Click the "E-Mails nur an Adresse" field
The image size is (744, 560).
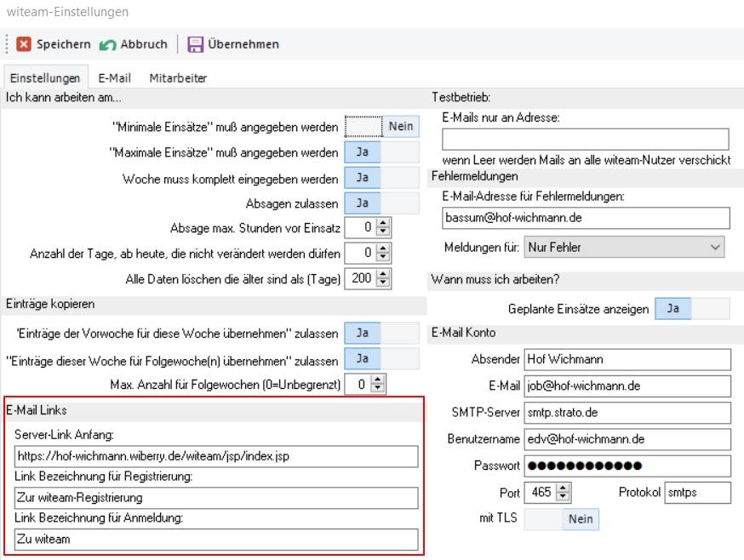pos(586,139)
